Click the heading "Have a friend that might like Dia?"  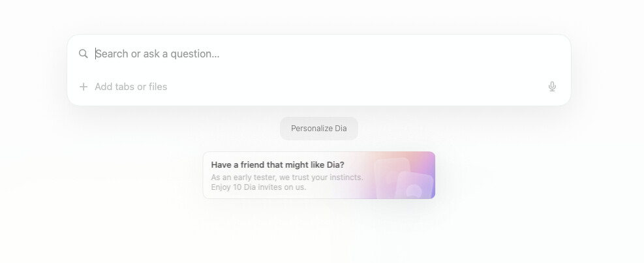pos(278,165)
